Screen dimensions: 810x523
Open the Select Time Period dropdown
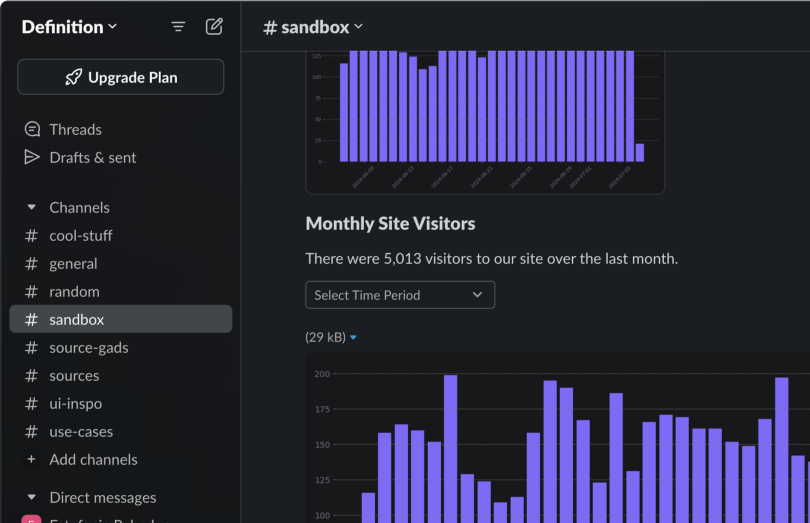(400, 295)
